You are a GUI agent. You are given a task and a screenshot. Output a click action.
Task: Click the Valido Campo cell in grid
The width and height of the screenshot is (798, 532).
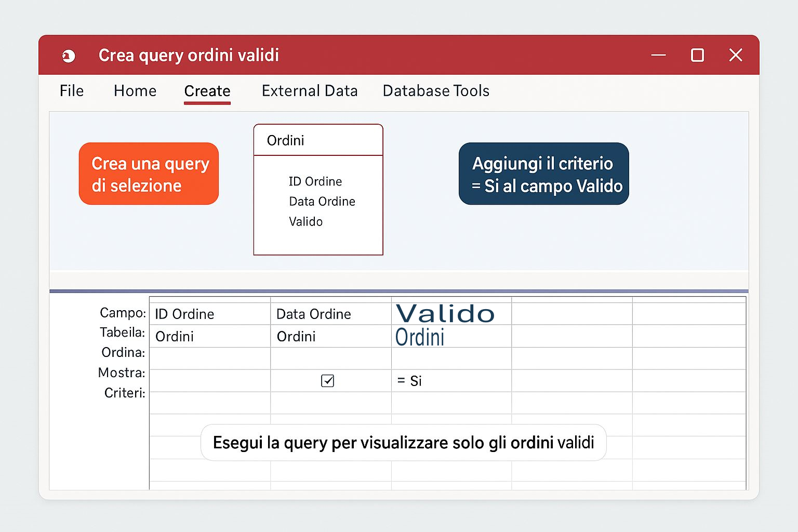[445, 314]
